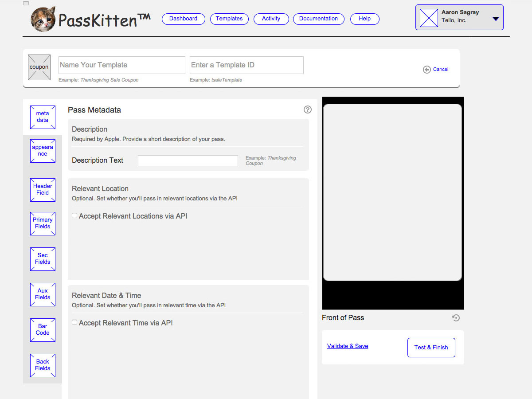Click the 'Example: Thanksgiving Sale Coupon' hint

click(x=98, y=80)
